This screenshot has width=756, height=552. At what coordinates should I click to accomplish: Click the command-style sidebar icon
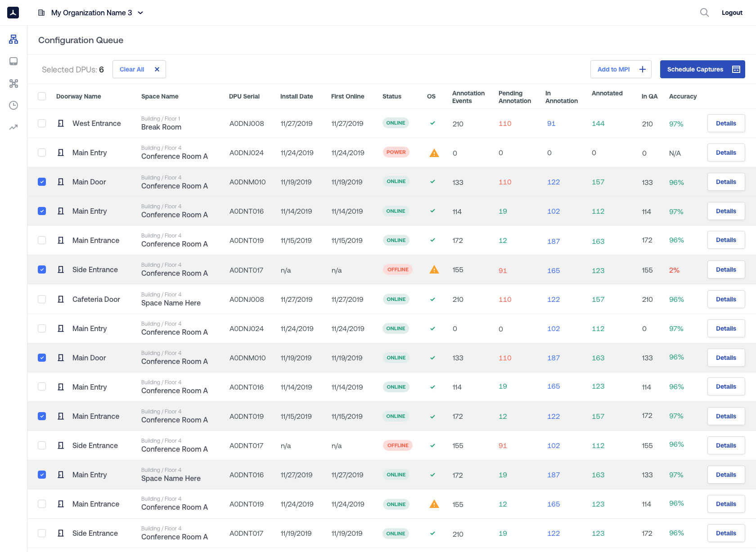(13, 83)
